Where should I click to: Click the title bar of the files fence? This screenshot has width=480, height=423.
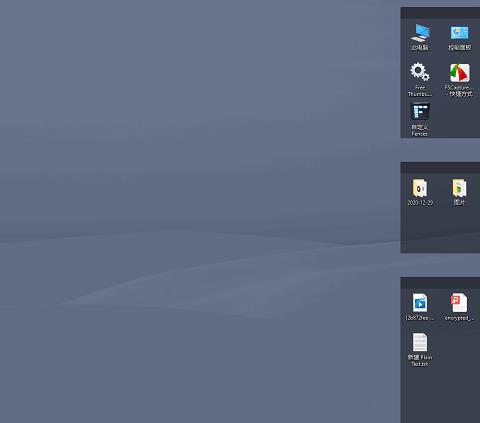click(x=440, y=283)
